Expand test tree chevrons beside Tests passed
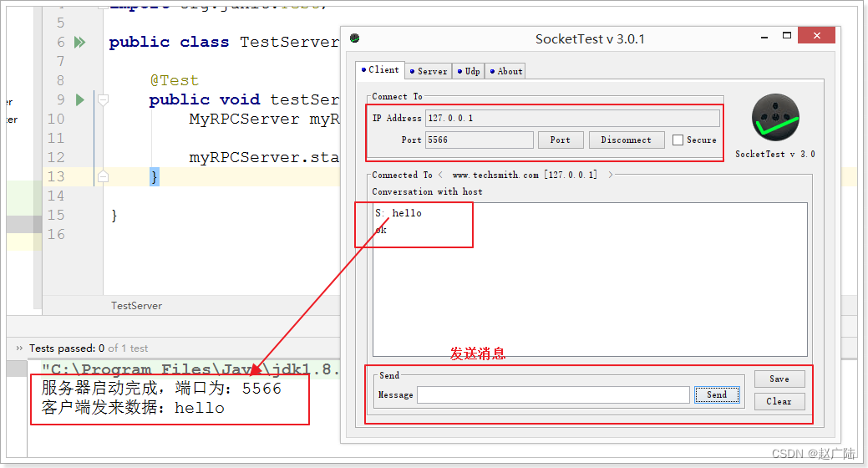The height and width of the screenshot is (468, 868). pos(19,348)
